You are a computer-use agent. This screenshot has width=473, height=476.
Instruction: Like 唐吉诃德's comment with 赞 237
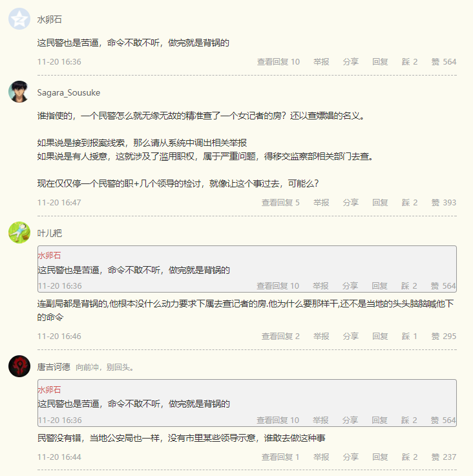(444, 457)
